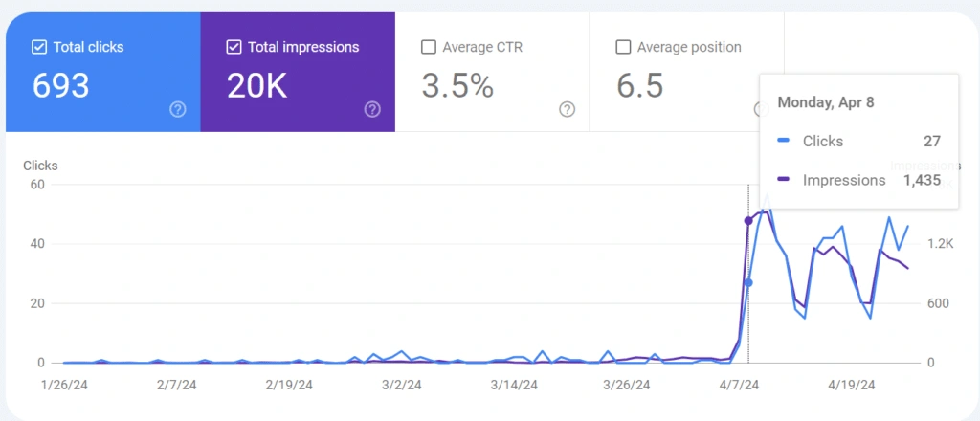Select the 3.5% average CTR value

[457, 85]
